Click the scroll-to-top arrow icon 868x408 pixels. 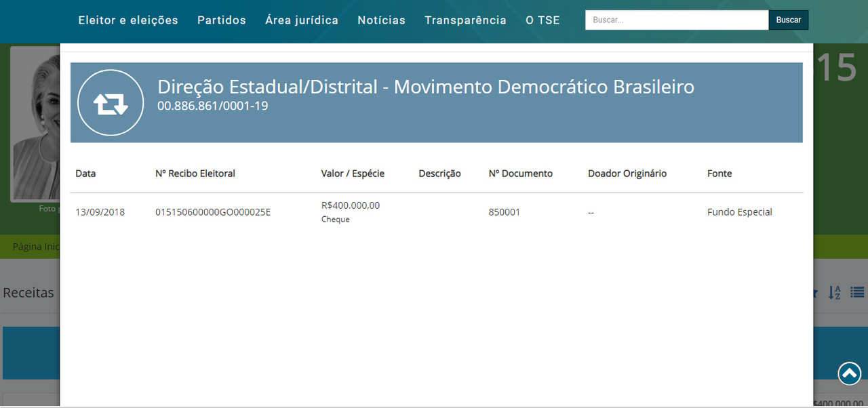(850, 373)
